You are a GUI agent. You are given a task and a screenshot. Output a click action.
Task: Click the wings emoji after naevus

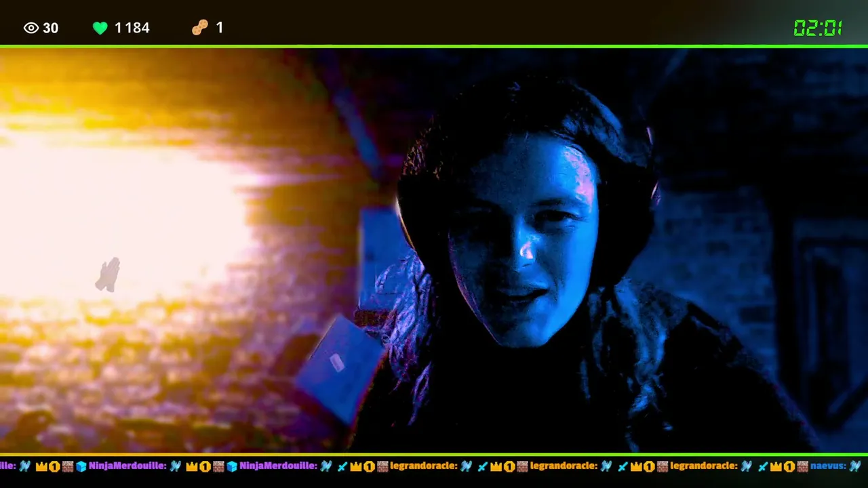(855, 466)
